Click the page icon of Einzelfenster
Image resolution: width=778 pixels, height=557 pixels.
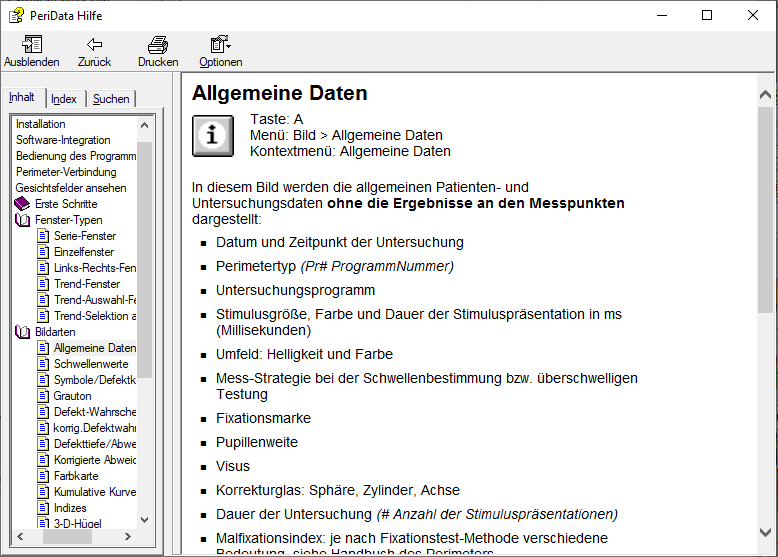tap(43, 251)
